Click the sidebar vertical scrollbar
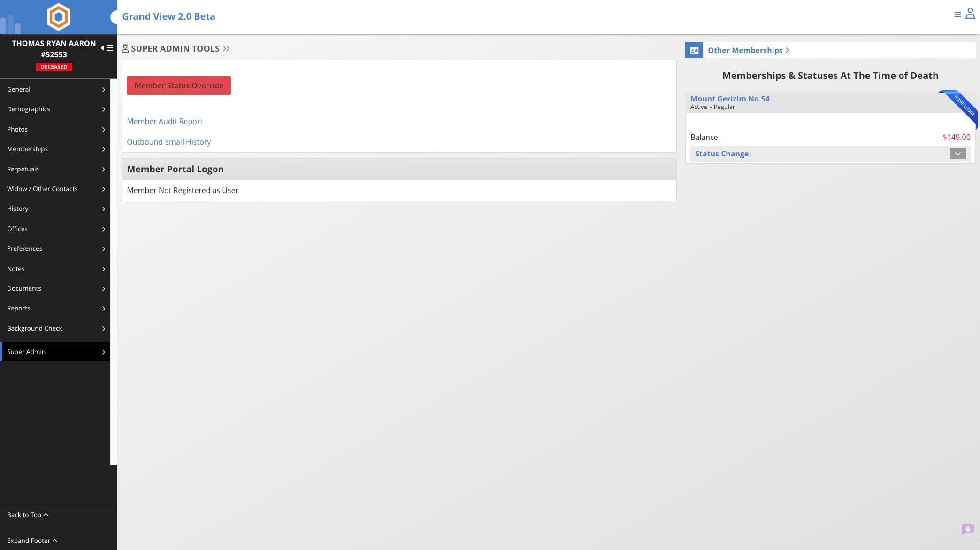The height and width of the screenshot is (550, 980). pyautogui.click(x=114, y=271)
